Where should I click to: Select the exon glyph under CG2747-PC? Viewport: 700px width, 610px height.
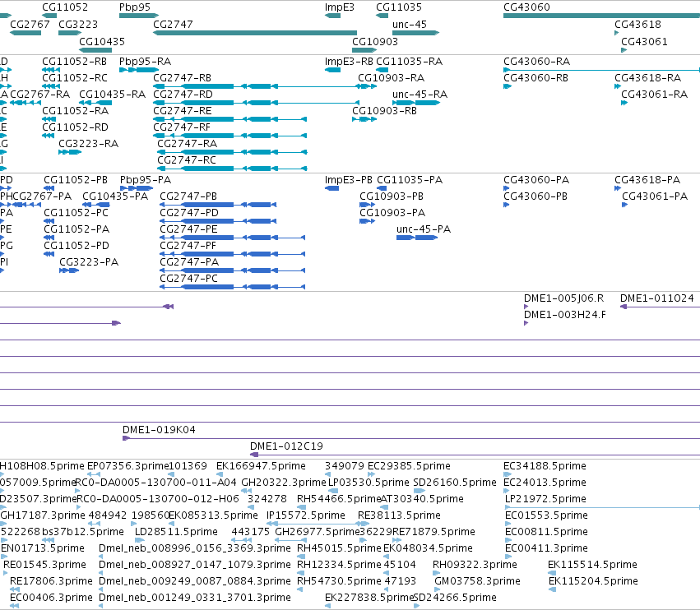click(x=233, y=287)
